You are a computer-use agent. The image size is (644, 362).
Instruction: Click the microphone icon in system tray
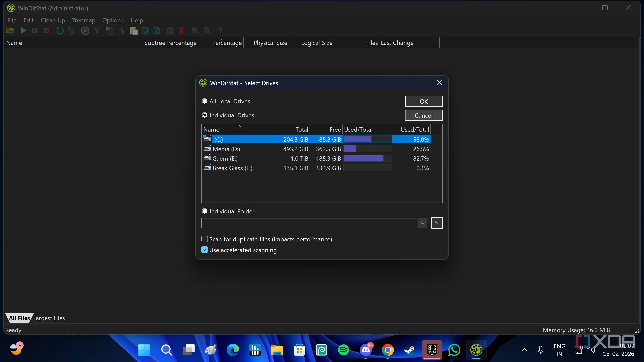click(x=540, y=350)
